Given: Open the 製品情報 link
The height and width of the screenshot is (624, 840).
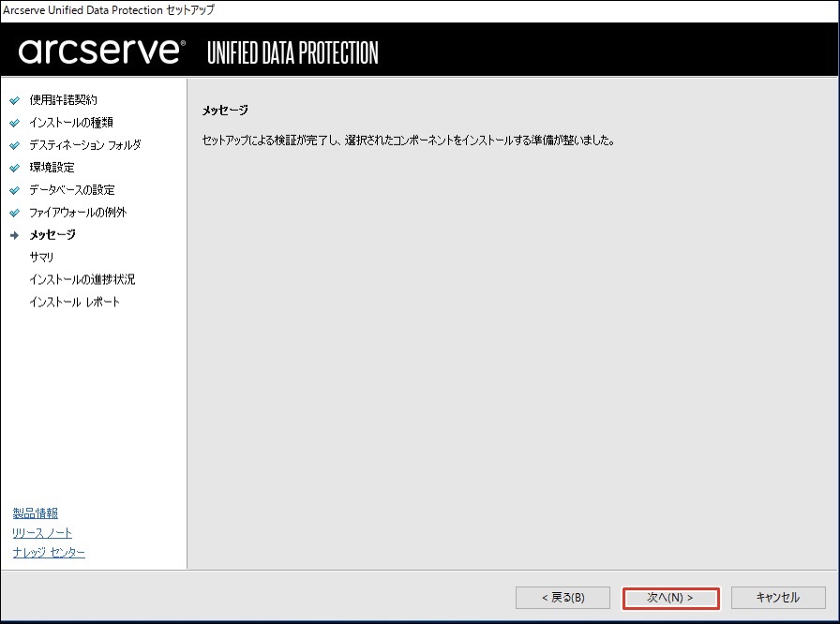Looking at the screenshot, I should point(36,513).
